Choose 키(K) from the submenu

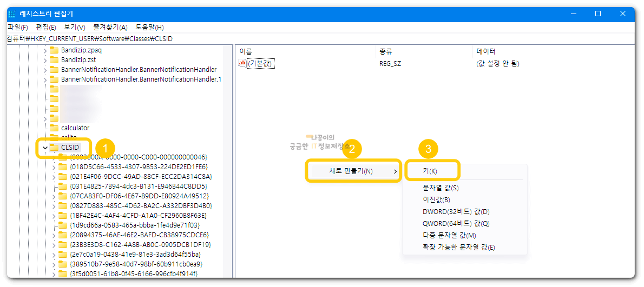pos(430,171)
